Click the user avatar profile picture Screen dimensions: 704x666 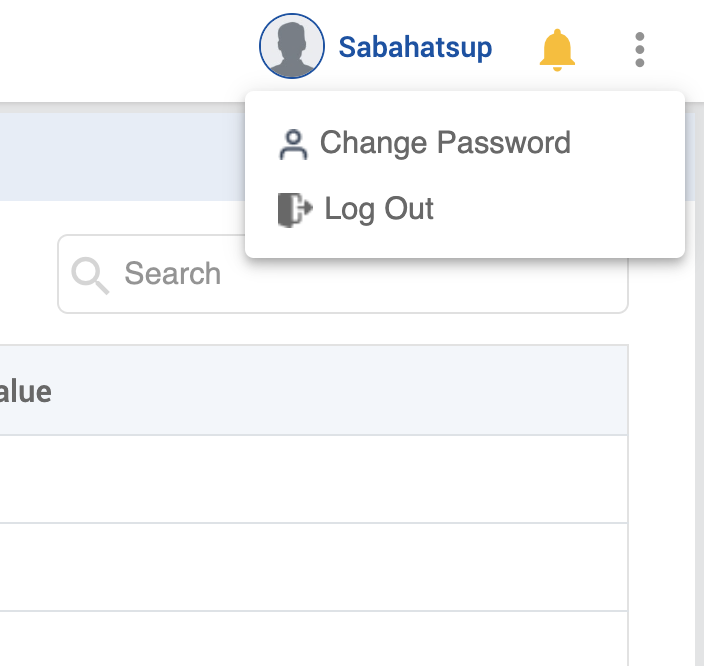[291, 47]
